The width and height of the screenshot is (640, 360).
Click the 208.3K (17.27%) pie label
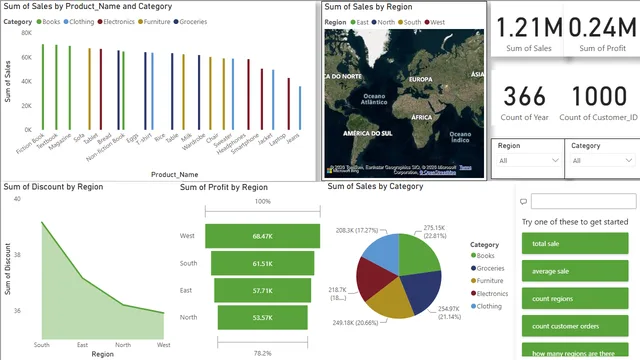tap(357, 231)
